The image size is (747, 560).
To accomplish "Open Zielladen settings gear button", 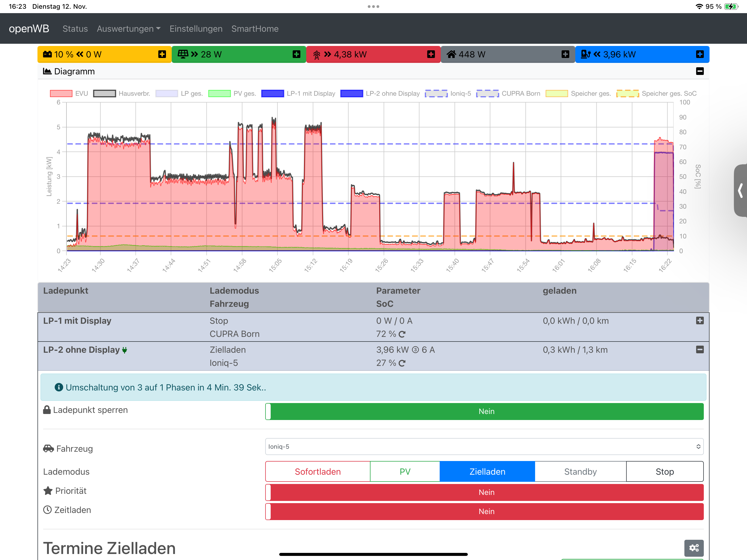I will coord(694,548).
